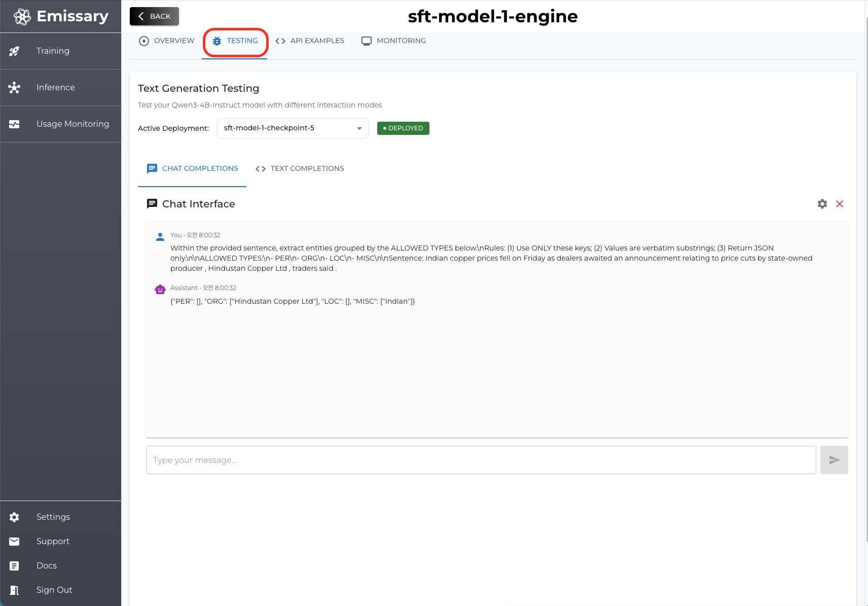Click the dropdown arrow beside sft-model-1-checkpoint-5
This screenshot has width=868, height=606.
[x=359, y=128]
